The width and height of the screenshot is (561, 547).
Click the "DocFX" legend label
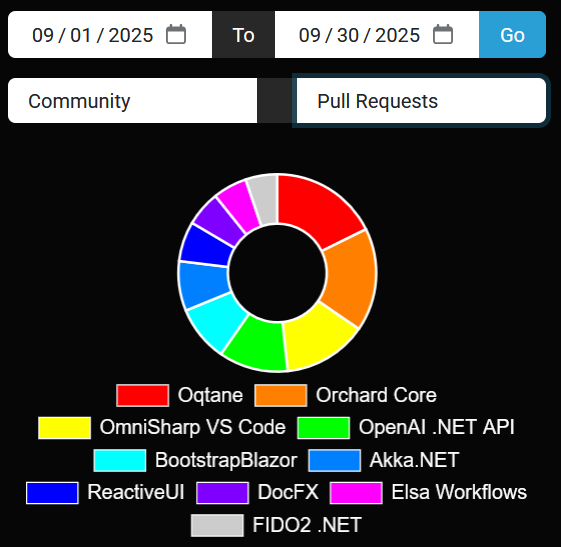click(x=288, y=492)
